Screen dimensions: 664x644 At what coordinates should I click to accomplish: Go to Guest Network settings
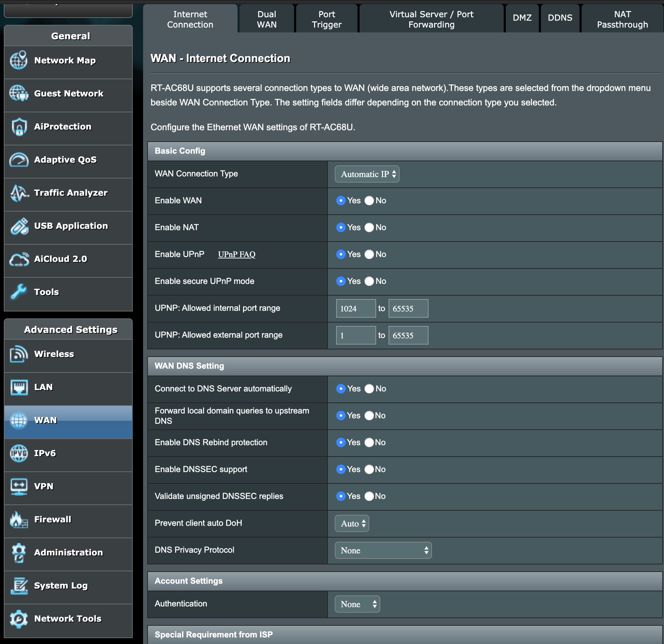click(69, 93)
